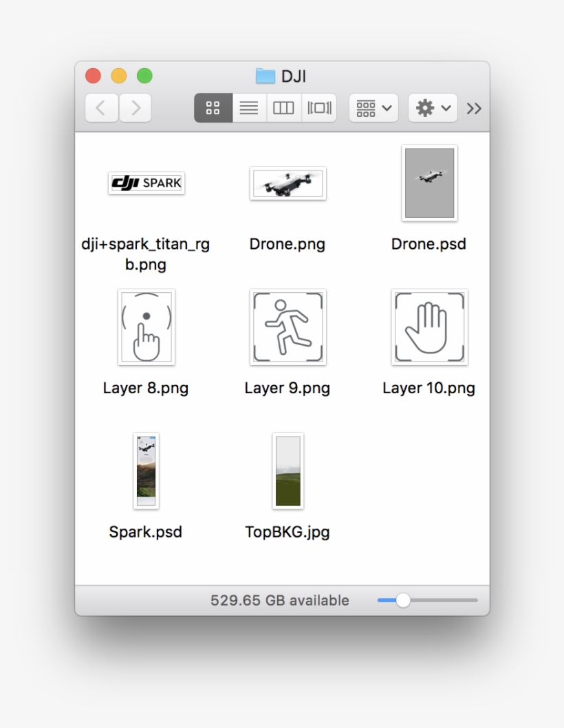This screenshot has width=564, height=728.
Task: Select the Drone.png file
Action: [288, 184]
